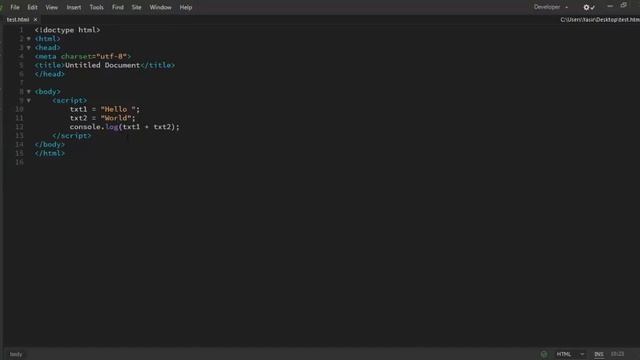The height and width of the screenshot is (360, 640).
Task: Open the View menu
Action: (51, 7)
